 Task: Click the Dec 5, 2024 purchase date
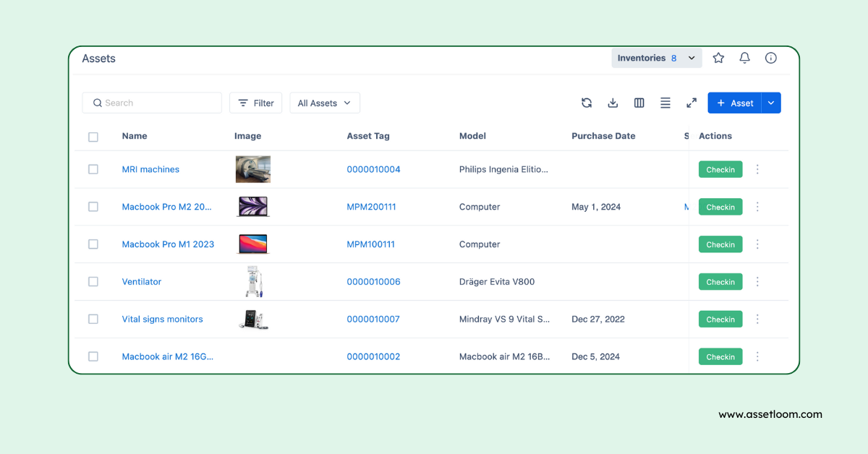[596, 356]
